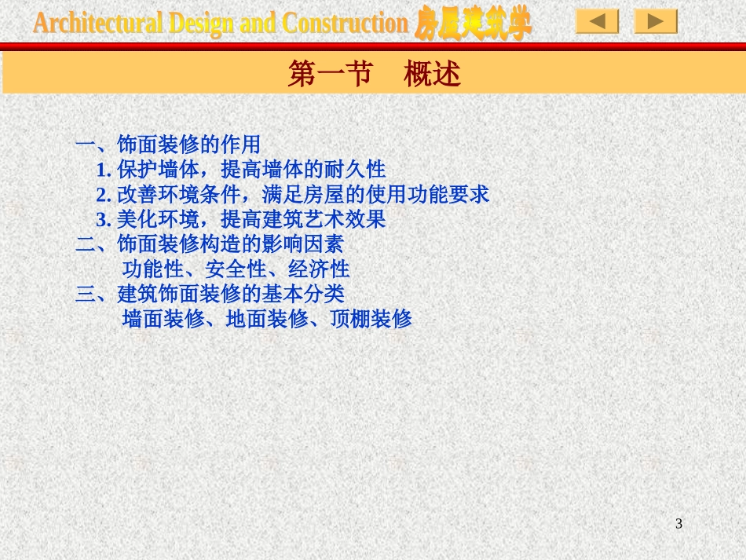Click the word 概述 in the banner
The width and height of the screenshot is (746, 560).
[432, 74]
